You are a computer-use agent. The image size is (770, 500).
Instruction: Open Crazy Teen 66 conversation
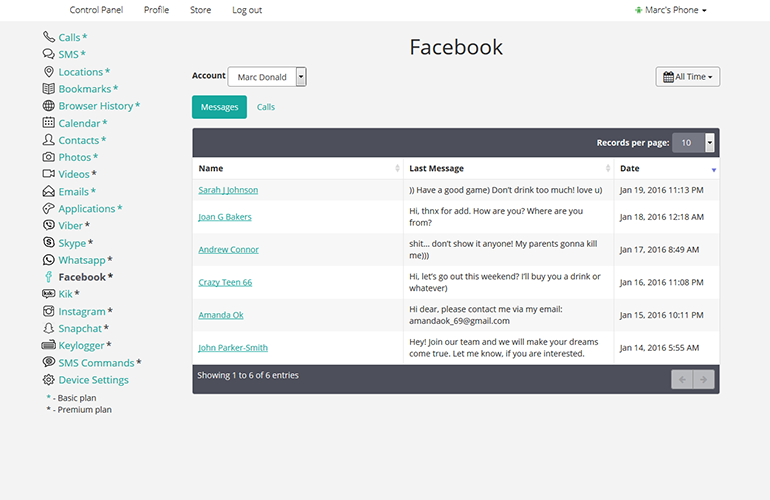coord(225,282)
